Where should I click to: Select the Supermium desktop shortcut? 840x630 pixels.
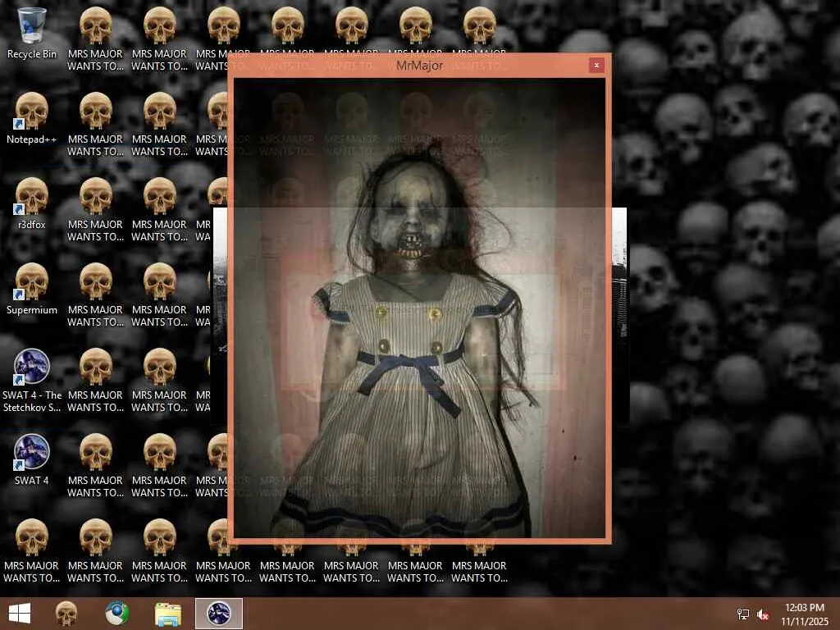tap(32, 289)
